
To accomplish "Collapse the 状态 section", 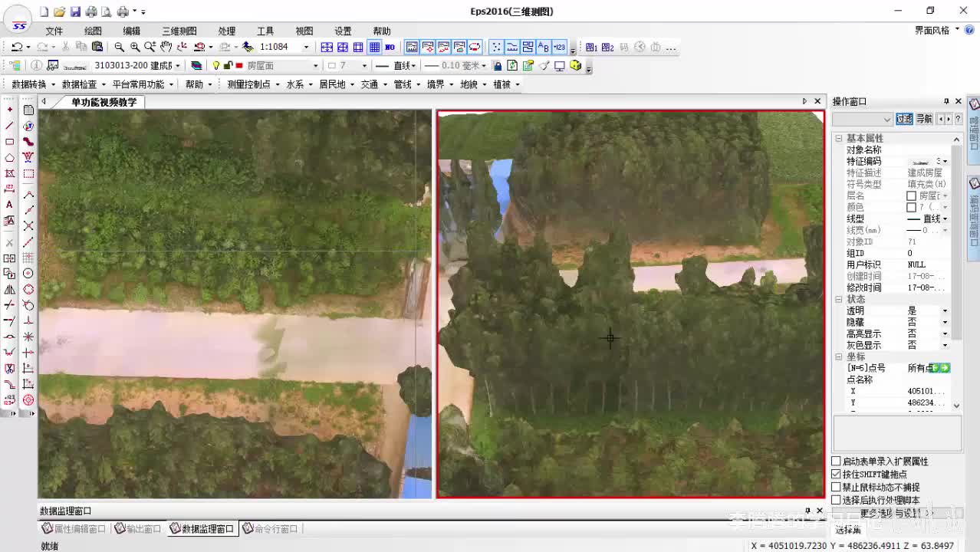I will tap(839, 300).
